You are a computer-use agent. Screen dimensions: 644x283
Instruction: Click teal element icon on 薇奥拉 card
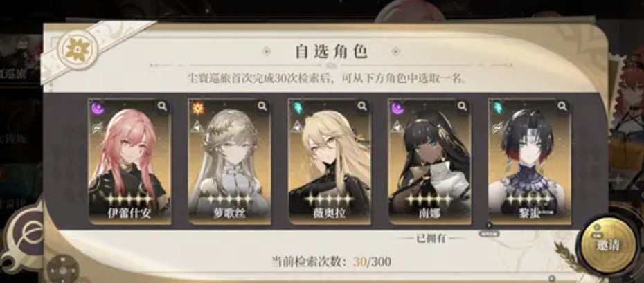click(x=298, y=109)
